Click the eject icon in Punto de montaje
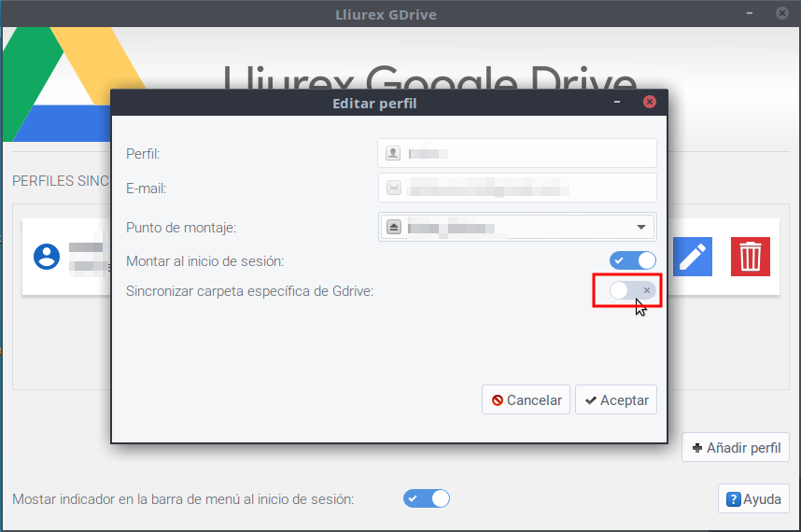 [x=393, y=227]
